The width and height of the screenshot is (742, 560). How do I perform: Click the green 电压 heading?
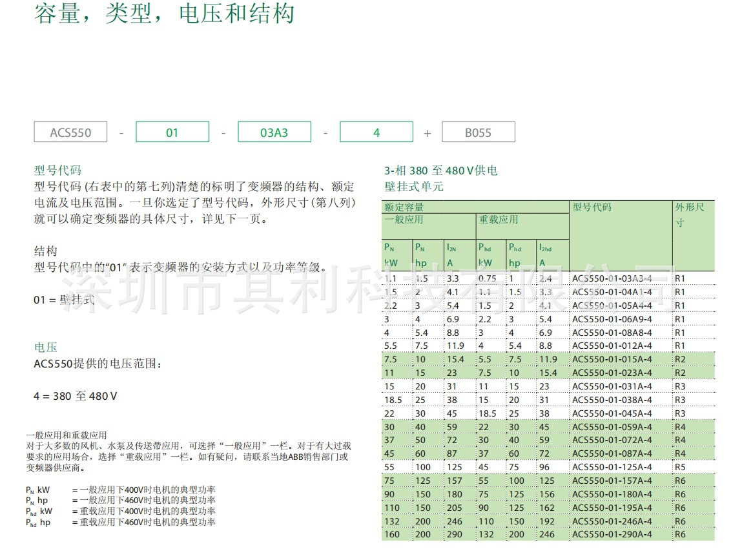[45, 347]
